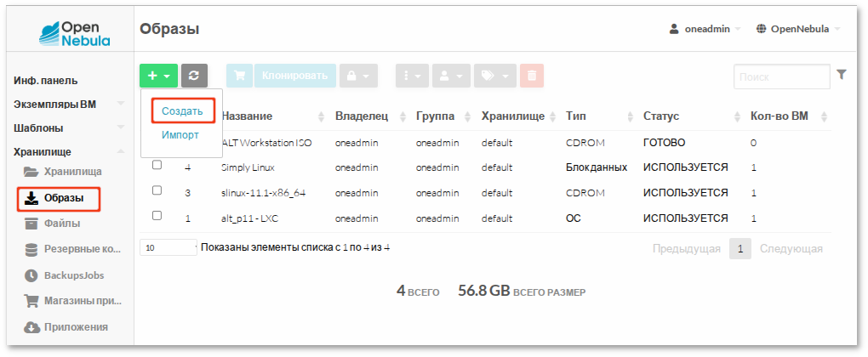Sort table by Хранилище column
Screen dimensions: 868x357
[x=519, y=116]
